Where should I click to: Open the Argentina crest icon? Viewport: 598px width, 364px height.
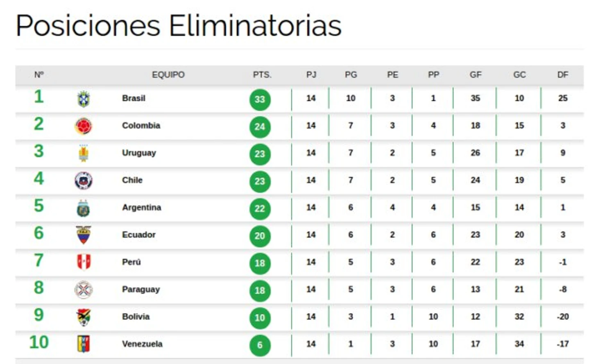pos(84,208)
